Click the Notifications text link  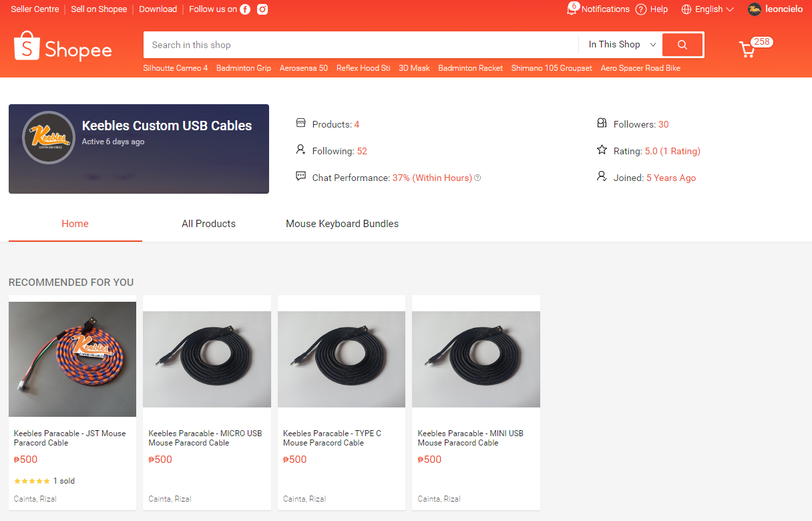606,9
